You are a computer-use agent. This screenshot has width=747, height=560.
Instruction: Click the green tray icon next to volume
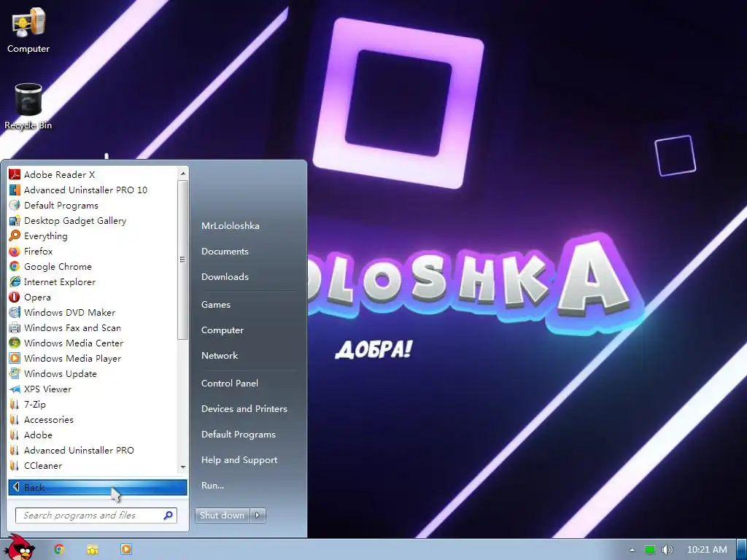pos(650,550)
